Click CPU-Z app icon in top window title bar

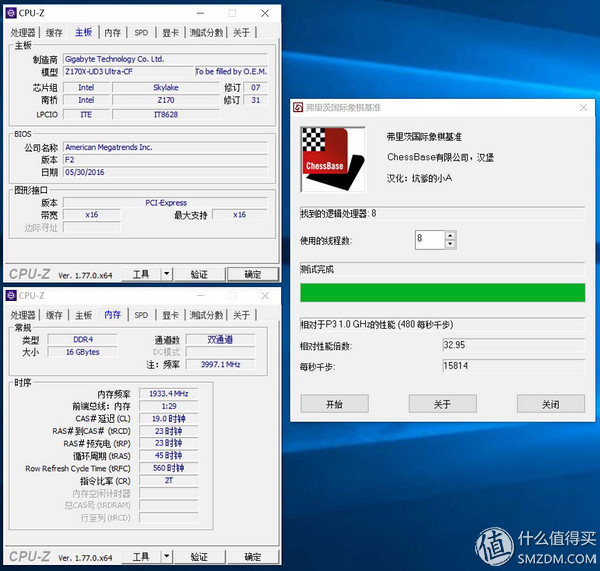pos(11,13)
